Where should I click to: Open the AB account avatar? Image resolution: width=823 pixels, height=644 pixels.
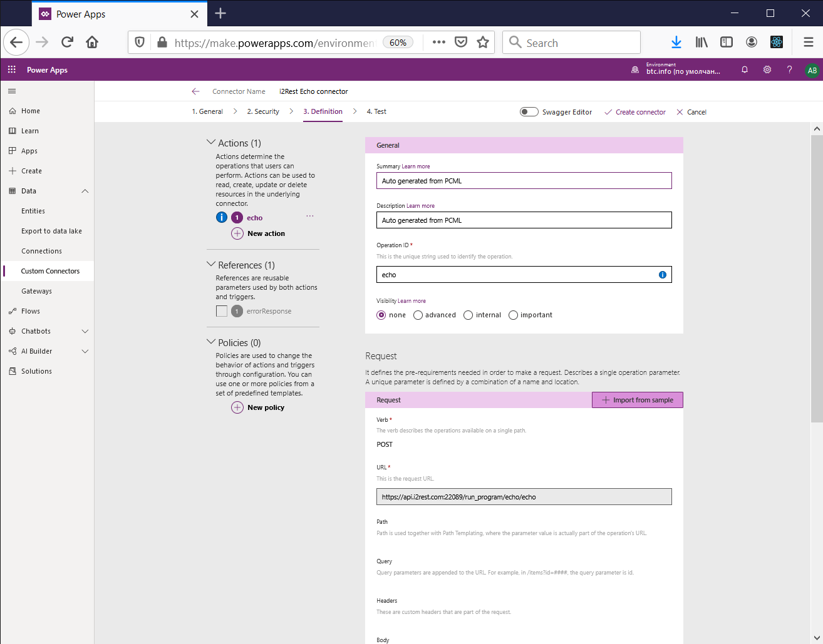tap(812, 70)
